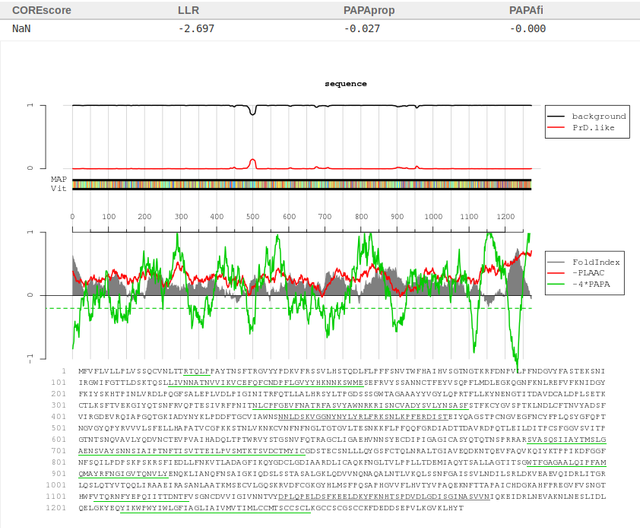This screenshot has height=528, width=640.
Task: Click the 'sequence' plot title
Action: coord(346,84)
